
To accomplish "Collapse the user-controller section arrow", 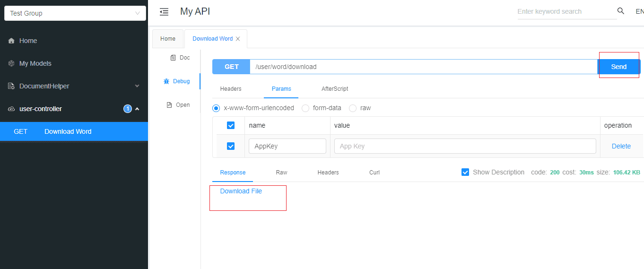I will [137, 109].
